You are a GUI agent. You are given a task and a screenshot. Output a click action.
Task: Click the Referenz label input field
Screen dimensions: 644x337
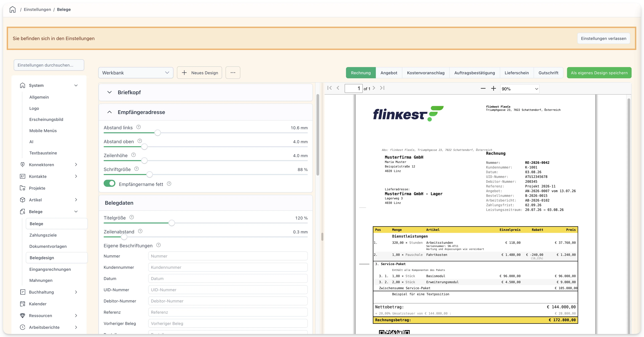pos(228,312)
